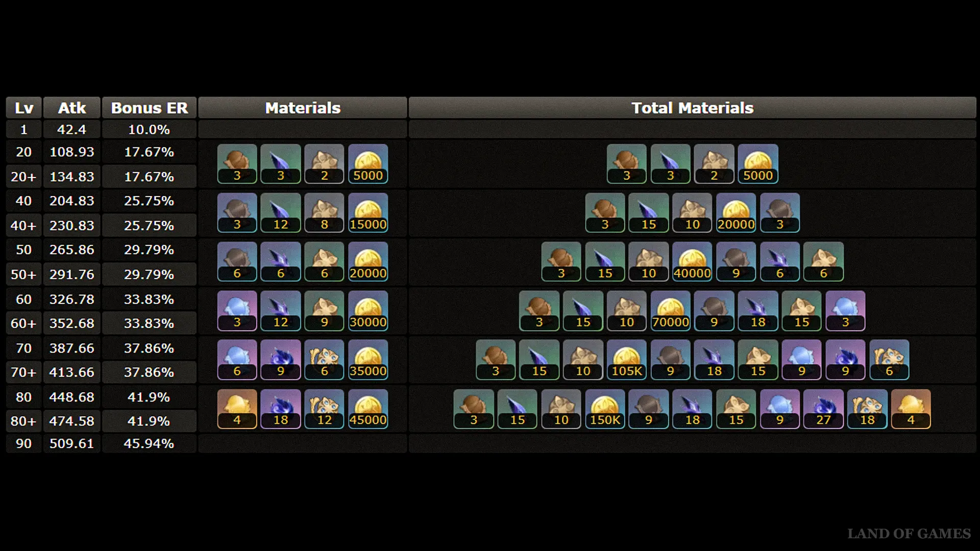This screenshot has height=551, width=980.
Task: Click the 5000 Mora coin icon in Materials
Action: tap(368, 164)
